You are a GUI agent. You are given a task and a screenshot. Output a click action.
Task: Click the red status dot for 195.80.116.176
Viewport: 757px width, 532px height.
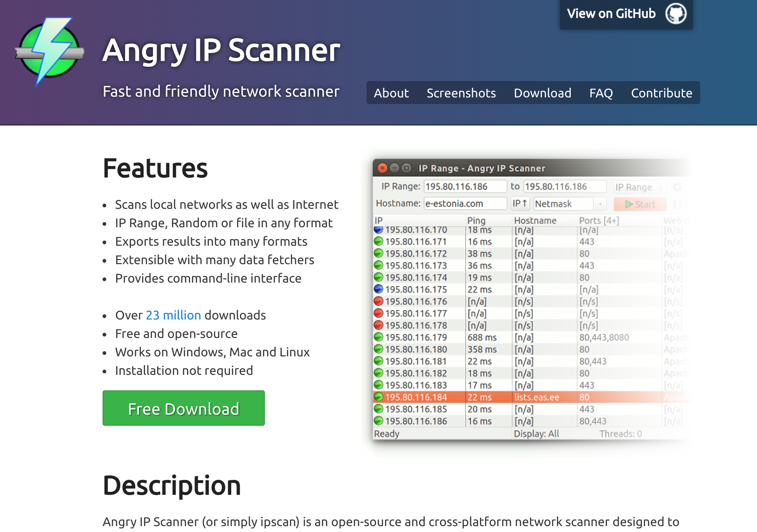(378, 301)
